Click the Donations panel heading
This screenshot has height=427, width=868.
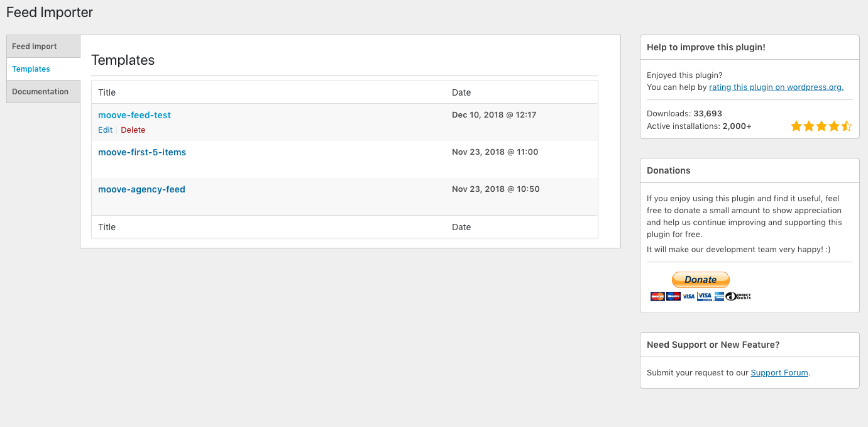669,170
